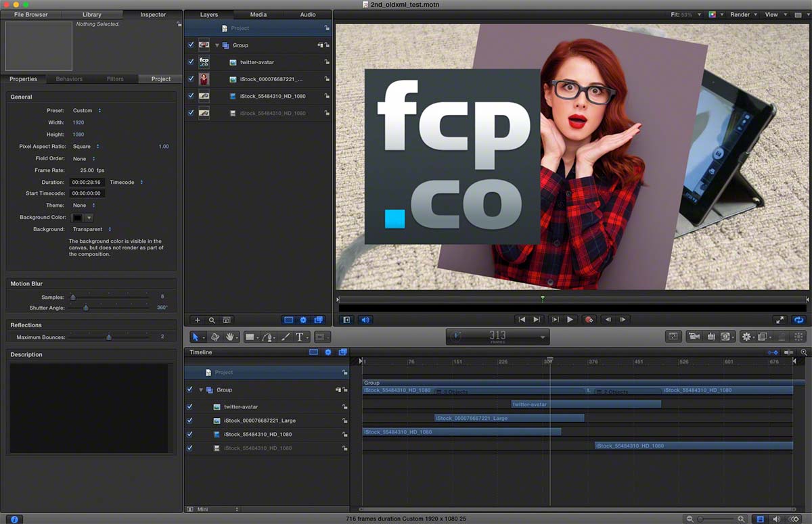Screen dimensions: 812x524
Task: Go to start of project
Action: [x=521, y=320]
